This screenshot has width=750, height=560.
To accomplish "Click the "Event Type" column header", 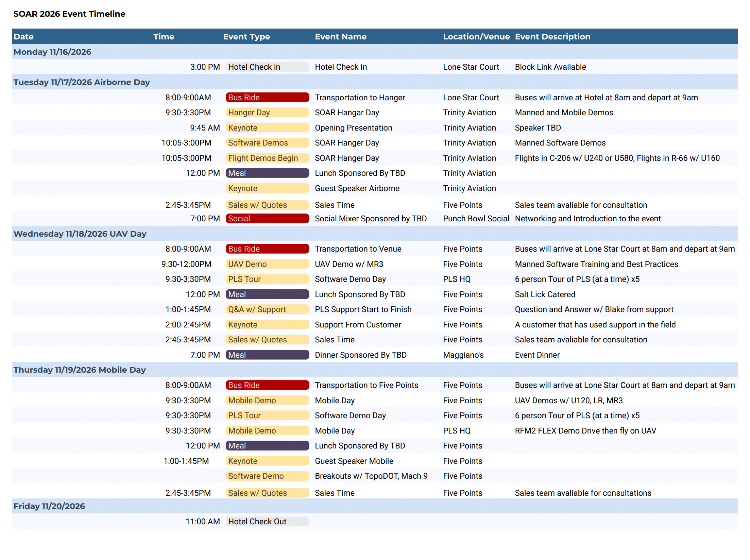I will point(246,37).
